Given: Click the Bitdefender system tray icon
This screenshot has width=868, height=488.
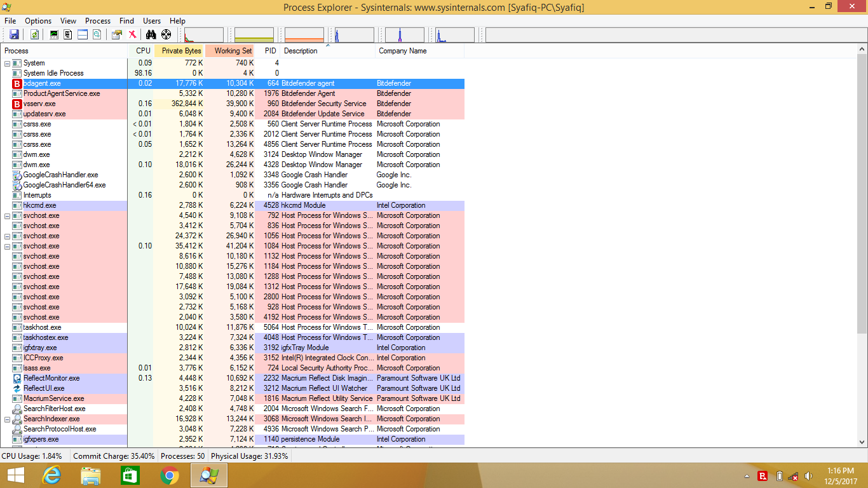Looking at the screenshot, I should point(763,476).
